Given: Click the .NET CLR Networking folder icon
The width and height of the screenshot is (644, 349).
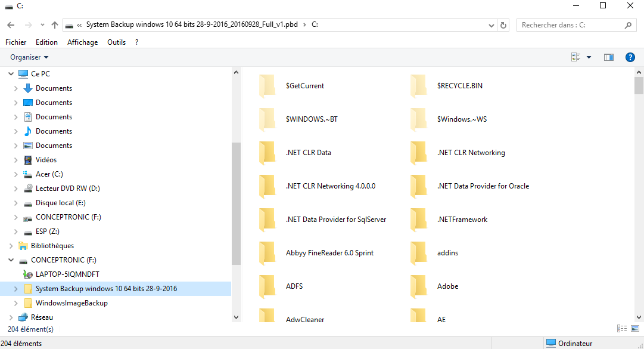Looking at the screenshot, I should (x=418, y=153).
